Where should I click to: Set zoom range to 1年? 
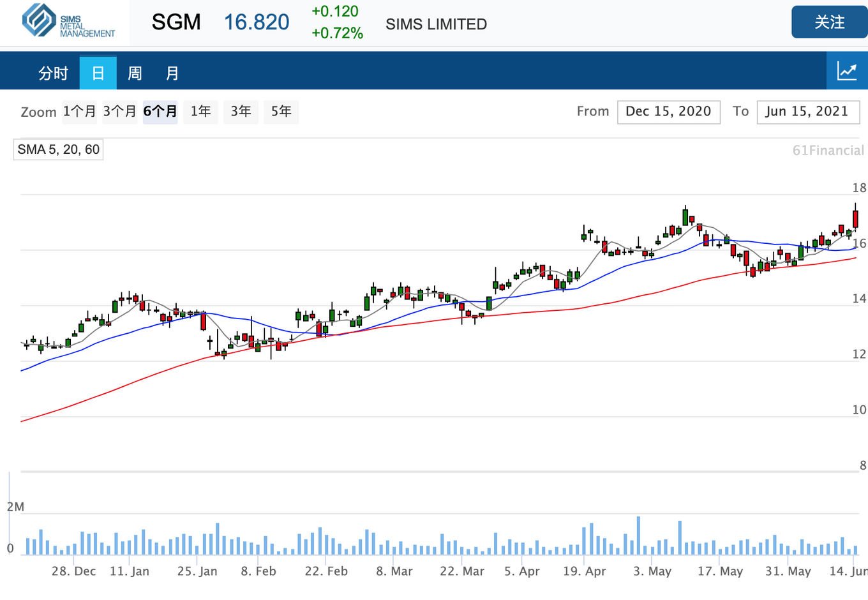point(200,112)
